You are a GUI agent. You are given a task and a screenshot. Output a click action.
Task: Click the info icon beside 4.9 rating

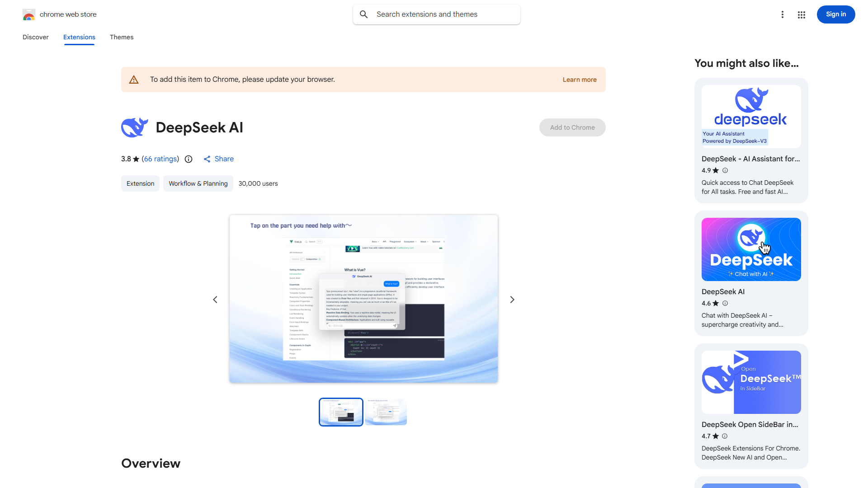coord(725,170)
